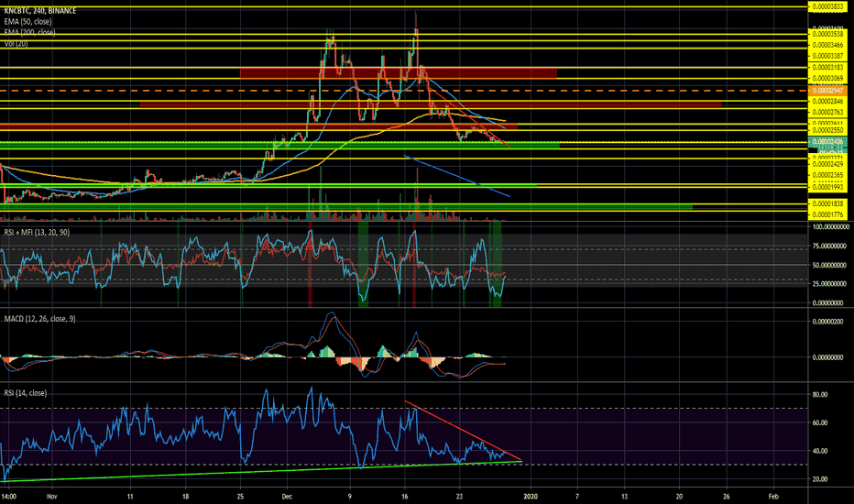Click the 75.00000000 RSI+MFI scale value
The image size is (854, 504).
coord(830,246)
